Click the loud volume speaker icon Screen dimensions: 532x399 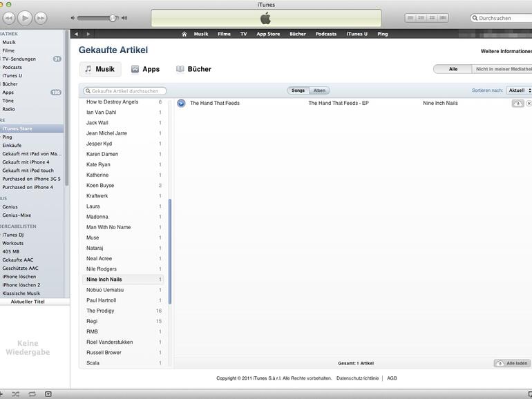tap(124, 18)
